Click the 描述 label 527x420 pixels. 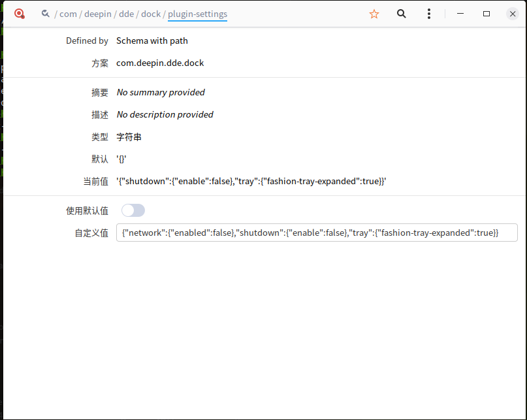click(x=100, y=115)
